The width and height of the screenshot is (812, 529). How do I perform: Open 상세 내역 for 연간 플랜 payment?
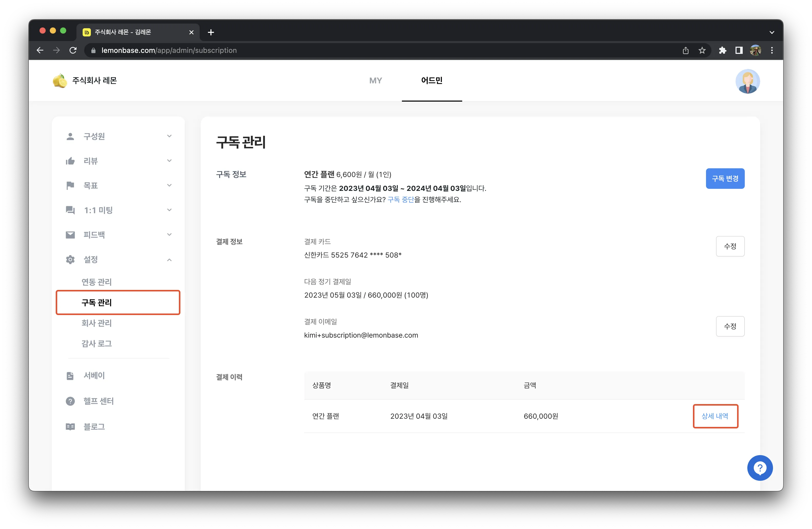tap(715, 416)
